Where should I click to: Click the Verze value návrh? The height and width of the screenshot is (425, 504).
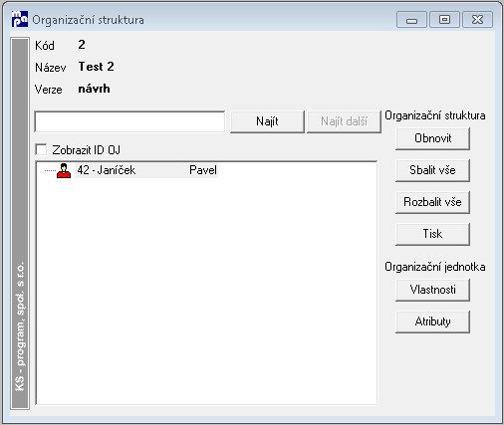(x=94, y=89)
